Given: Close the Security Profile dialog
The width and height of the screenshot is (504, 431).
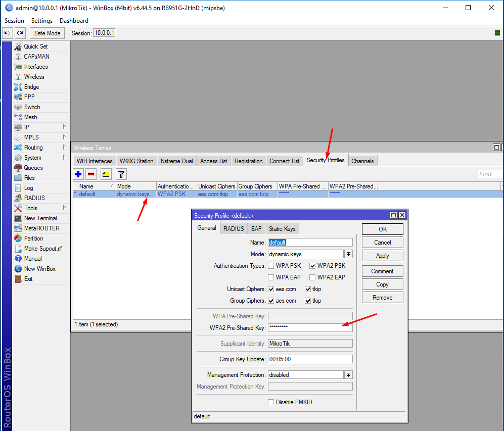Looking at the screenshot, I should click(x=402, y=215).
